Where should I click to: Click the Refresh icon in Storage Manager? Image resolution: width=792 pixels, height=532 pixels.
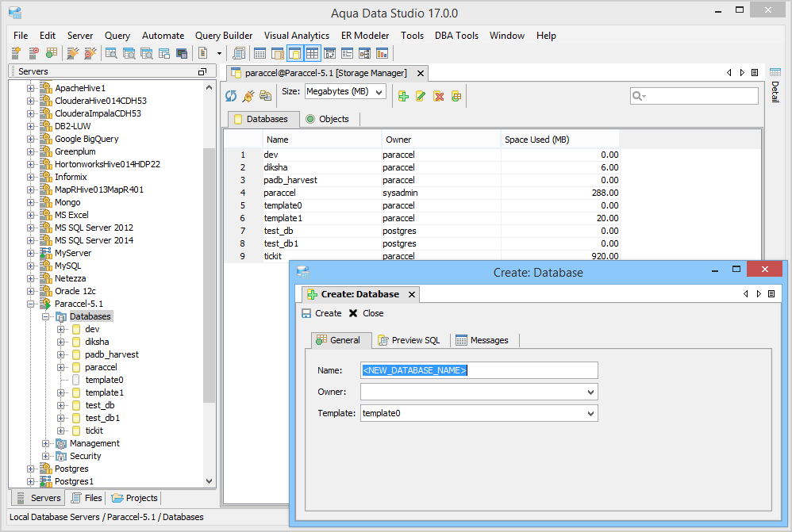[x=231, y=96]
